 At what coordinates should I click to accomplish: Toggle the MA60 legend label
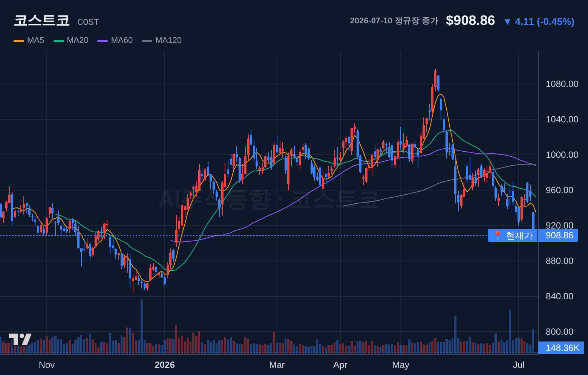[122, 40]
